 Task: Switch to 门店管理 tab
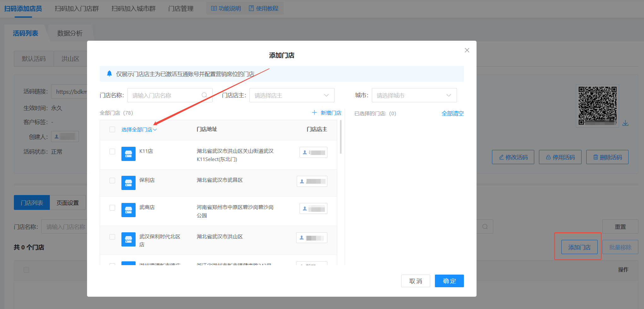click(x=181, y=9)
